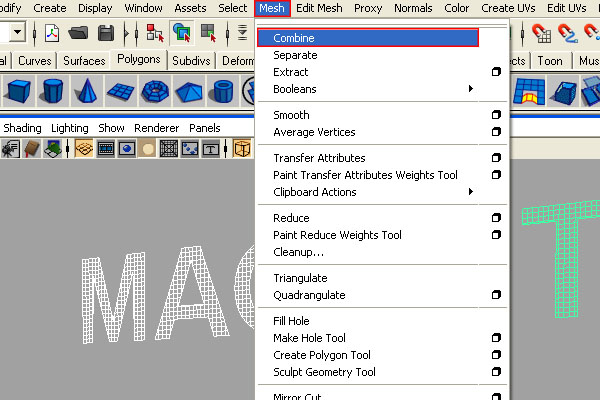600x400 pixels.
Task: Click the Open Scene folder icon
Action: tap(78, 33)
